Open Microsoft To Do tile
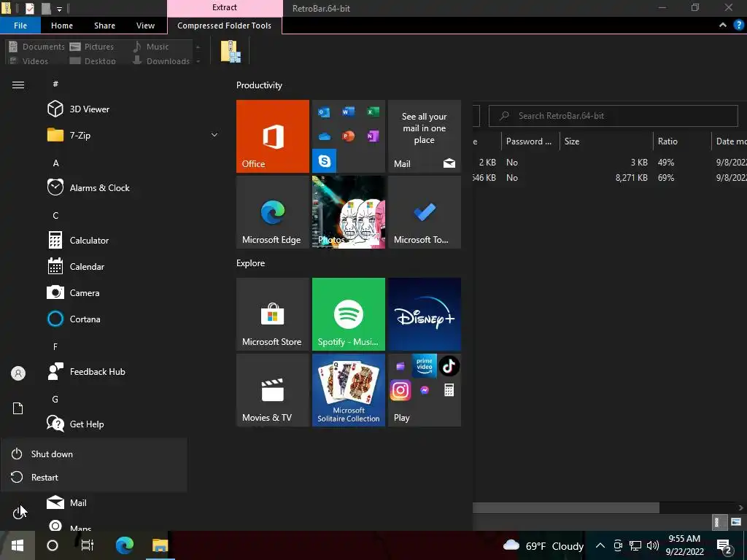This screenshot has width=747, height=560. [424, 212]
